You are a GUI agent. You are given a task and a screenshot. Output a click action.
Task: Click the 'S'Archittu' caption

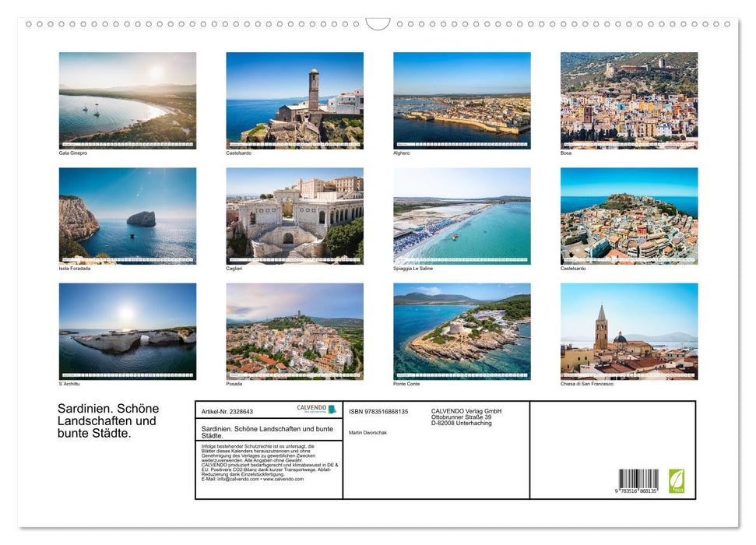(69, 384)
